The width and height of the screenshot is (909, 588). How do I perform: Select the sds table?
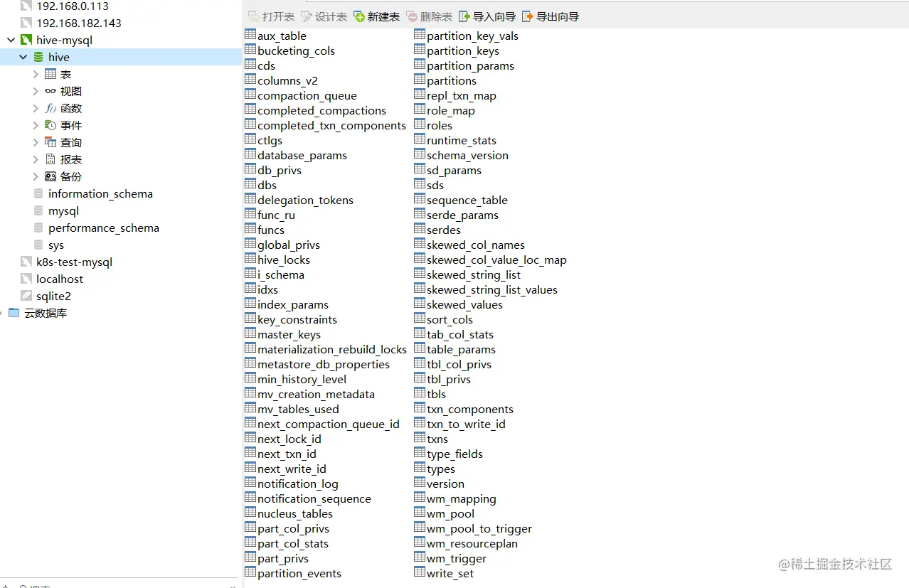435,185
